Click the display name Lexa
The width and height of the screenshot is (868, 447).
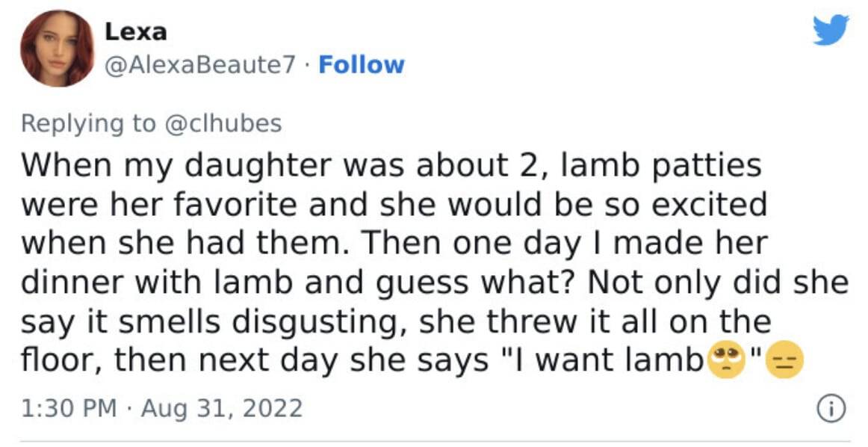point(136,32)
